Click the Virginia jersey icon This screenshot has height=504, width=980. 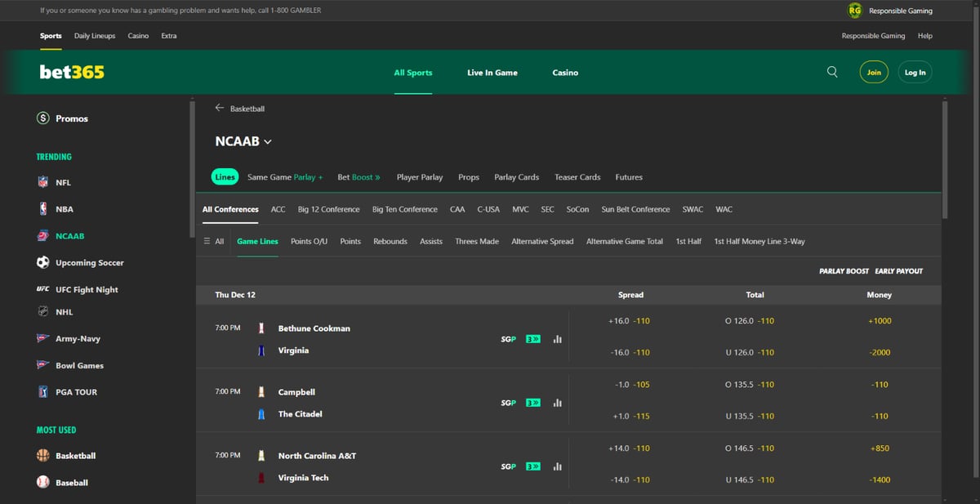pyautogui.click(x=261, y=350)
